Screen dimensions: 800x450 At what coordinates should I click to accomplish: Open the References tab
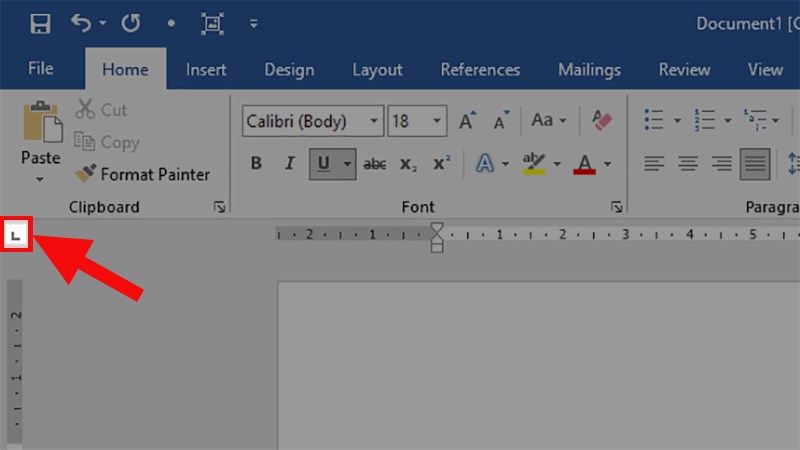480,69
